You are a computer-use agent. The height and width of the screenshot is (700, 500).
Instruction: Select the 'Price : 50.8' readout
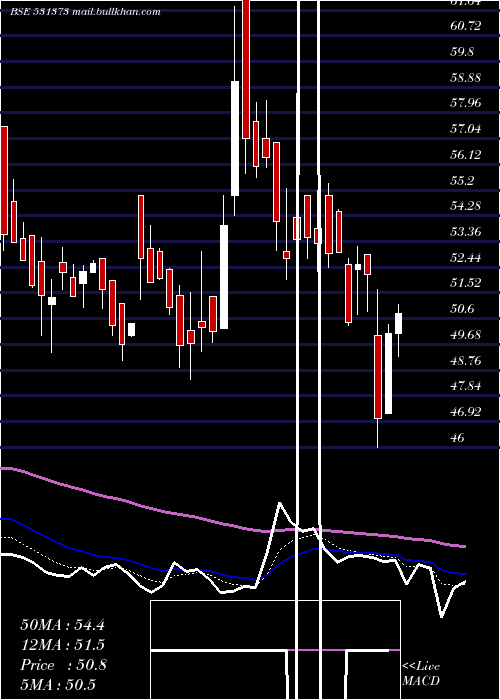63,665
